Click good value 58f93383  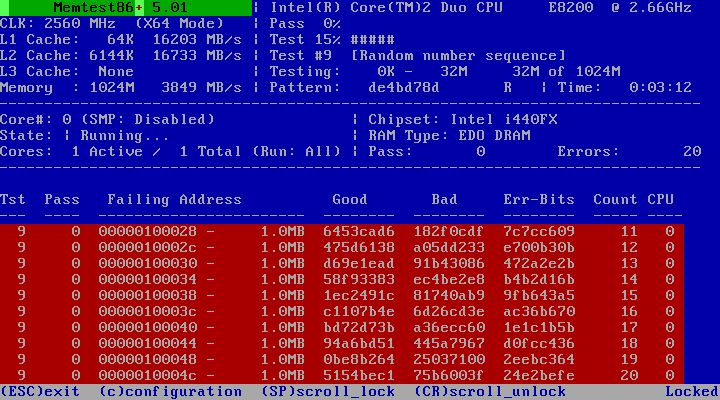point(359,280)
